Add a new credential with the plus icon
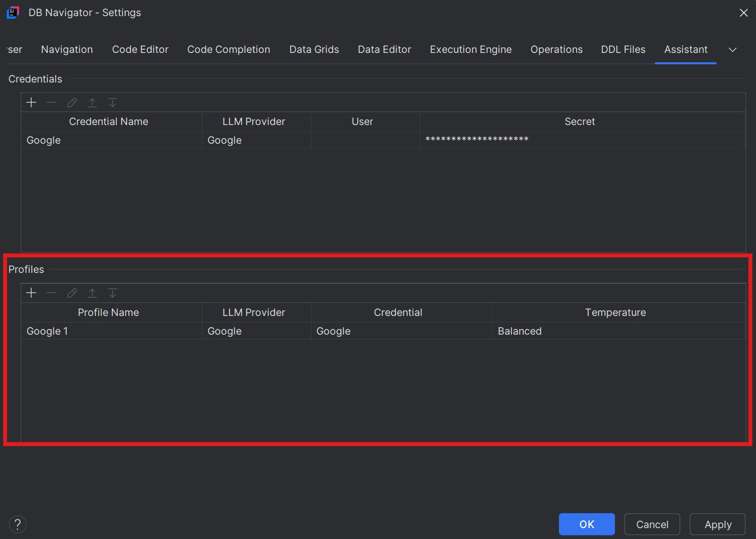The image size is (756, 539). click(x=32, y=103)
